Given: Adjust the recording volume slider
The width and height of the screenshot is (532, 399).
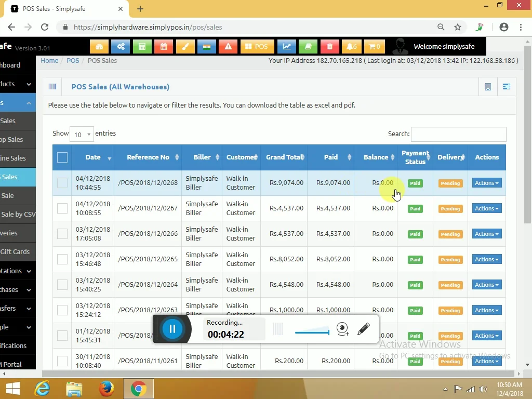Looking at the screenshot, I should pos(312,331).
